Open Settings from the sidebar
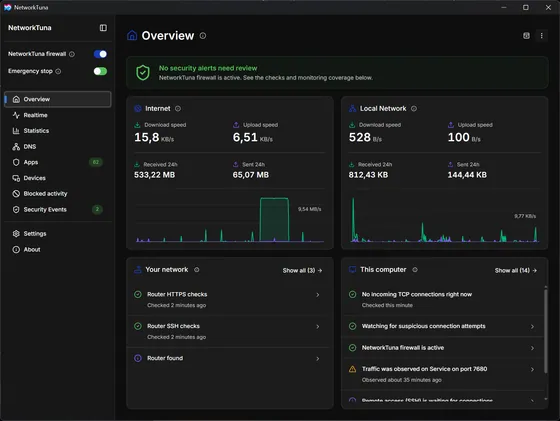 [x=58, y=234]
